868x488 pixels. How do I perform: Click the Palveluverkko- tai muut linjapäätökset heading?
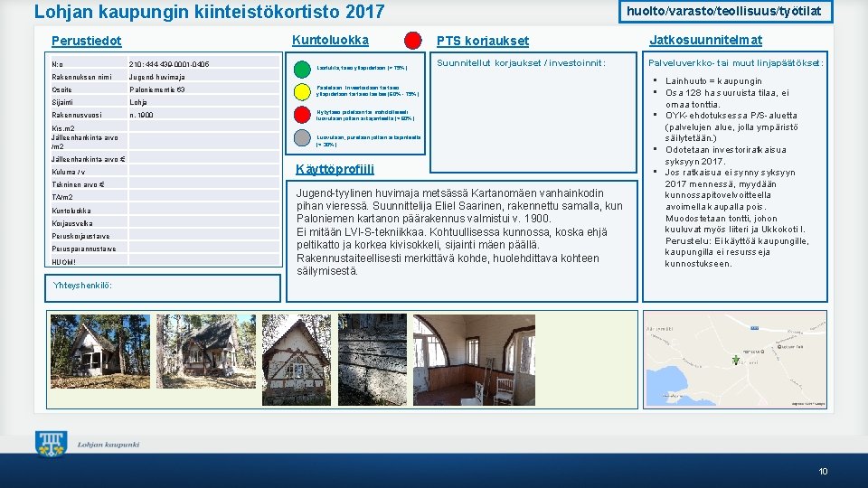pos(736,63)
